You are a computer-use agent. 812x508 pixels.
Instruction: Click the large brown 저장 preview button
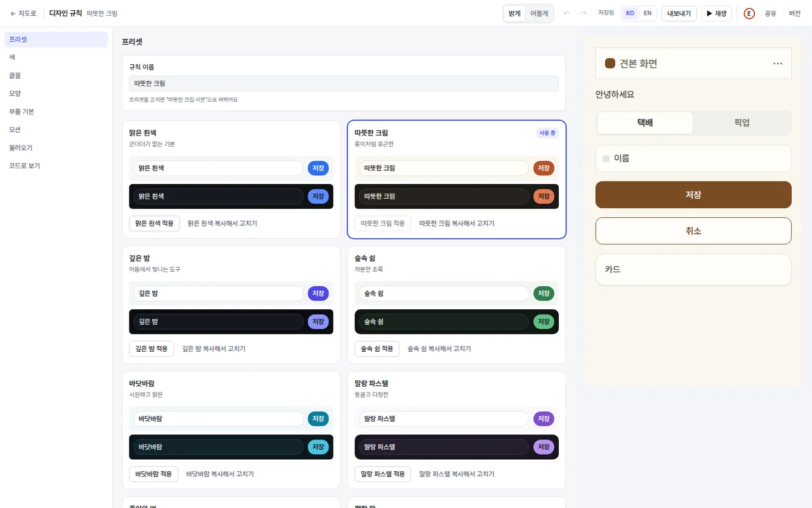pos(693,195)
